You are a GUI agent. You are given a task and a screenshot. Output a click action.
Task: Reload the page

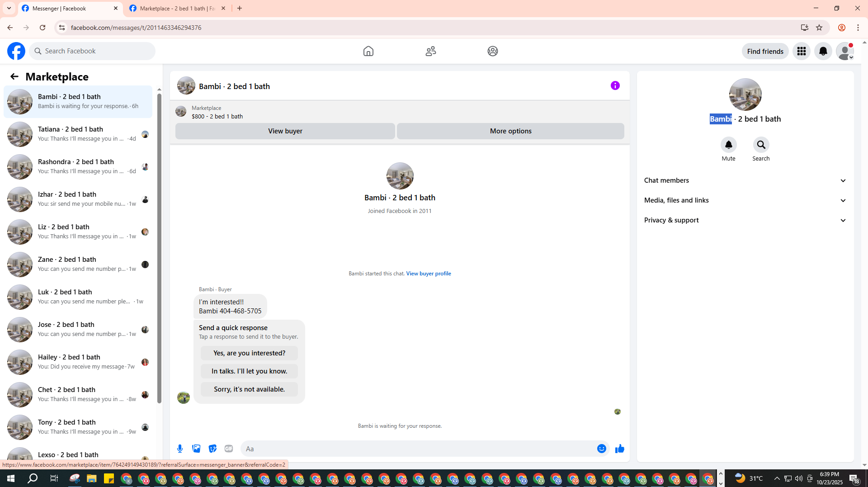pyautogui.click(x=42, y=28)
